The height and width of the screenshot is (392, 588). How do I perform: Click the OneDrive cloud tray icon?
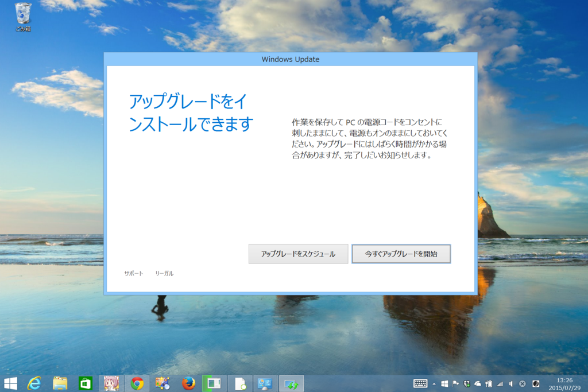(478, 384)
